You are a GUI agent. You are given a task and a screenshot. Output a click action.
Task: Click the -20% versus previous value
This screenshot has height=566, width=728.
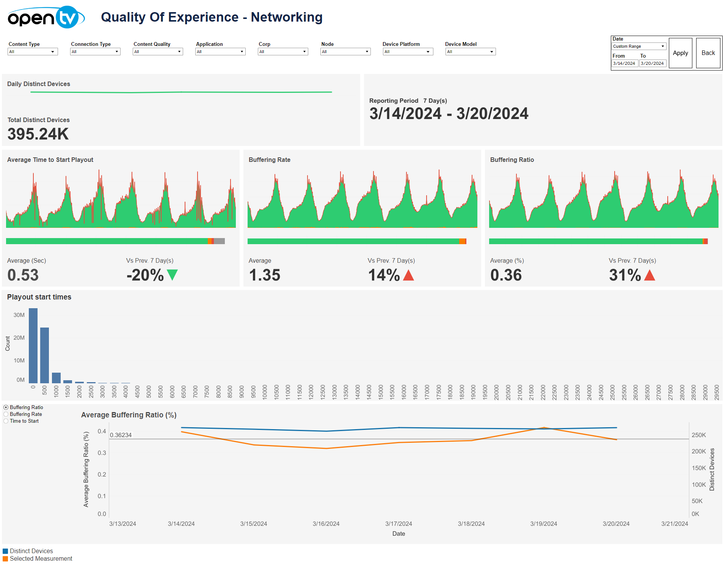coord(145,275)
